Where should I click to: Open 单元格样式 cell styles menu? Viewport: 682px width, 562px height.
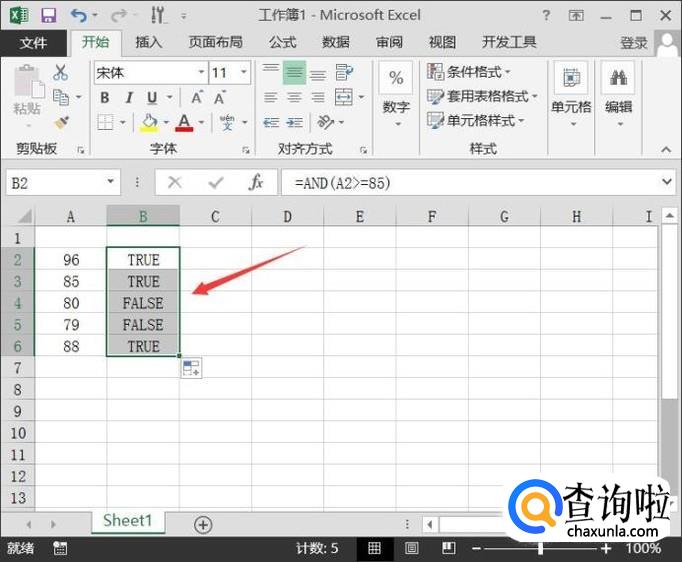475,120
